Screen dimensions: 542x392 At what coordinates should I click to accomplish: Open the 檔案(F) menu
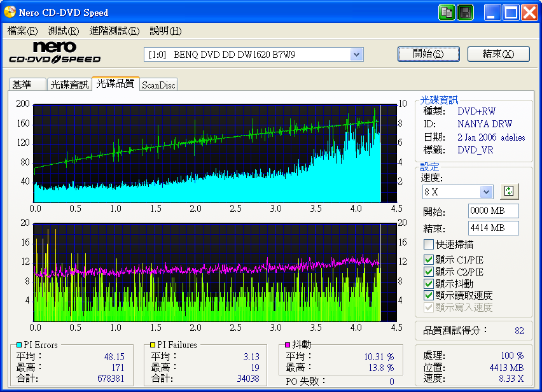22,31
